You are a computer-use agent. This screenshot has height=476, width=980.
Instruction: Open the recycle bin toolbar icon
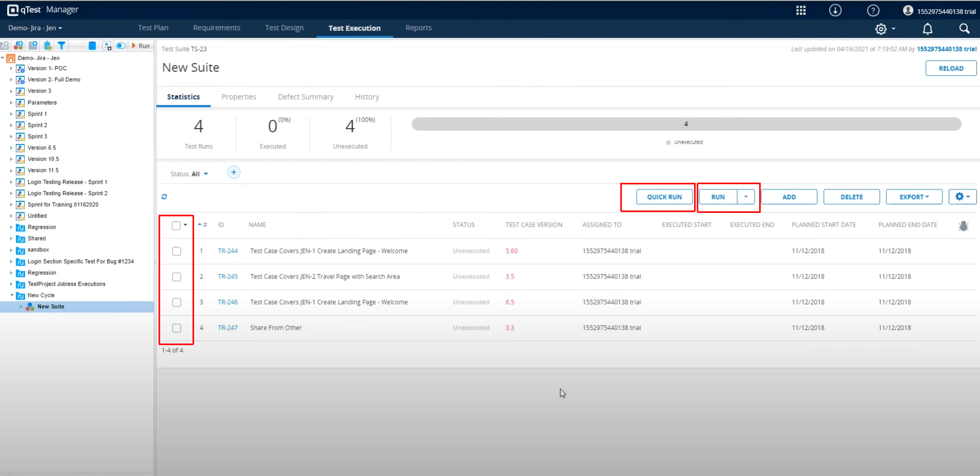coord(48,46)
